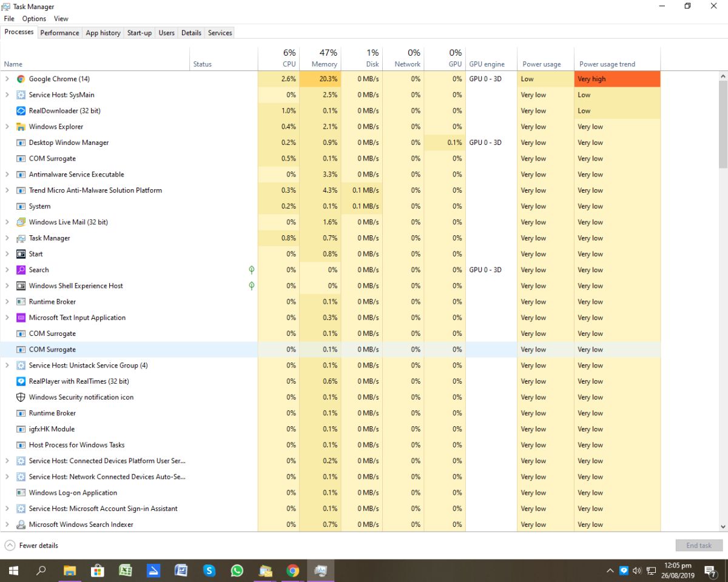
Task: Switch to the Users tab
Action: (167, 33)
